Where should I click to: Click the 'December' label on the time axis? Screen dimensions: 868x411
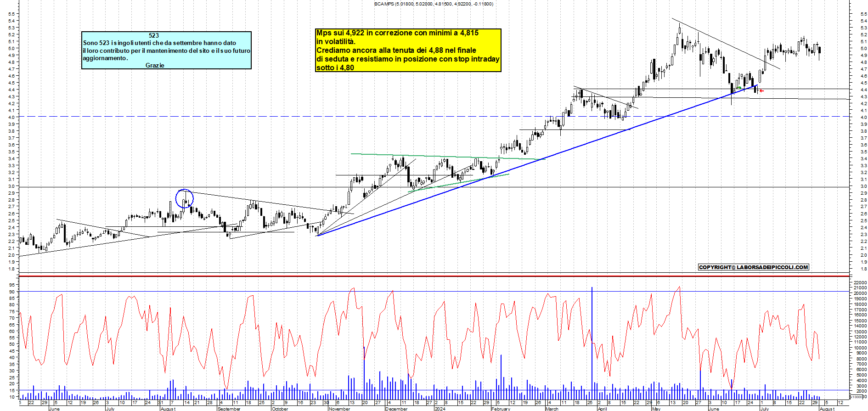[396, 409]
